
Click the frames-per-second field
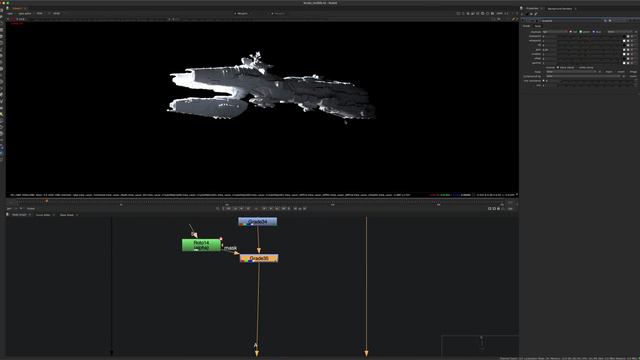10,209
